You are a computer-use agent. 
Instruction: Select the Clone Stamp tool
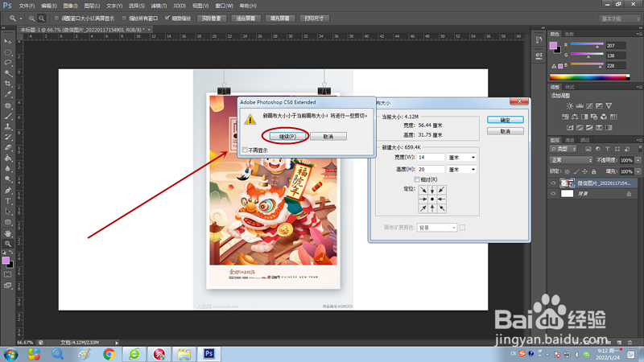pos(8,126)
